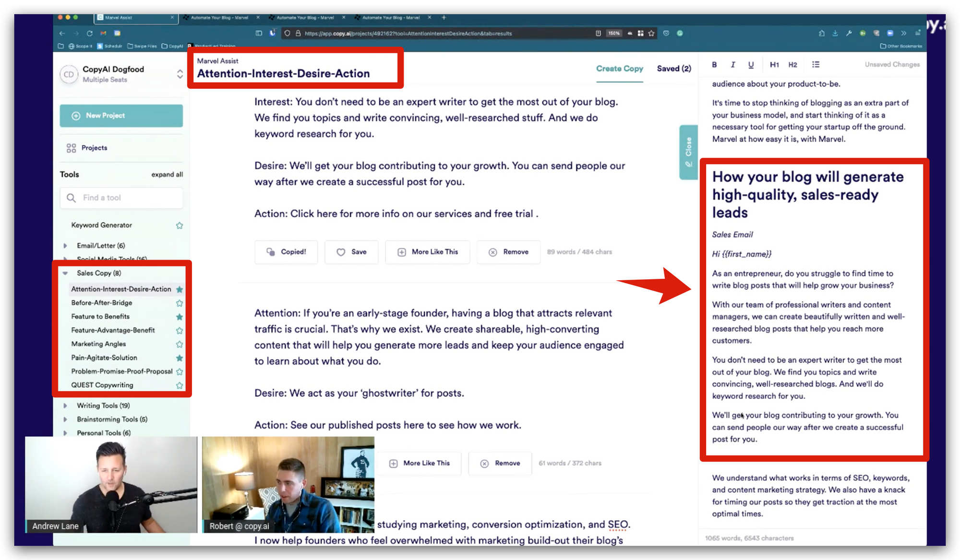This screenshot has height=560, width=960.
Task: Switch to the Create Copy tab
Action: (x=620, y=69)
